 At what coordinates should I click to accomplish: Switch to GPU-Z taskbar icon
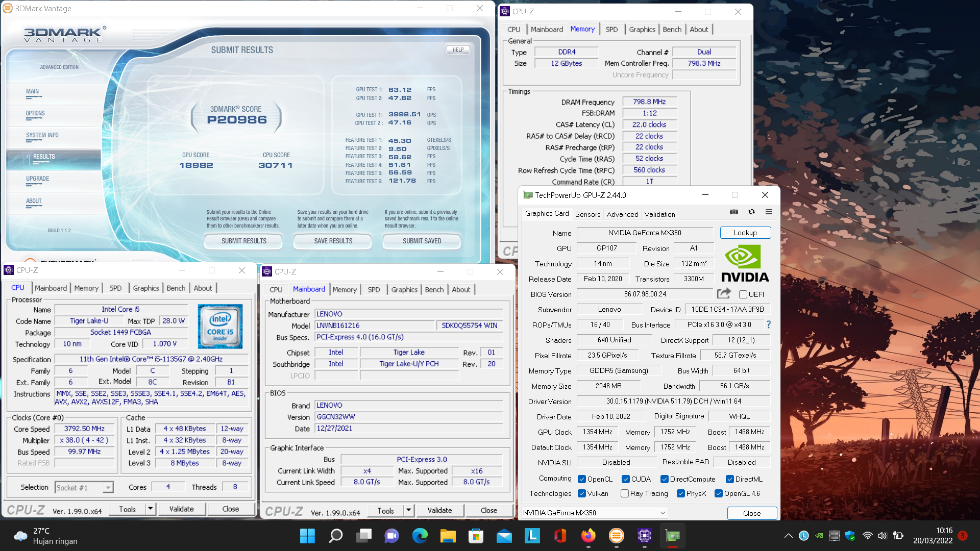click(x=673, y=536)
